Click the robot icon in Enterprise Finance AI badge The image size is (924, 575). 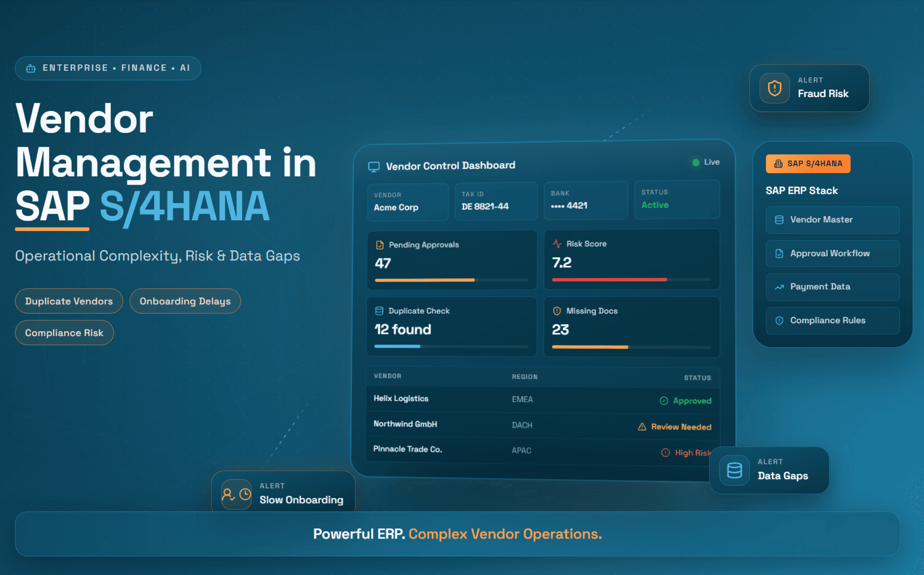point(31,68)
